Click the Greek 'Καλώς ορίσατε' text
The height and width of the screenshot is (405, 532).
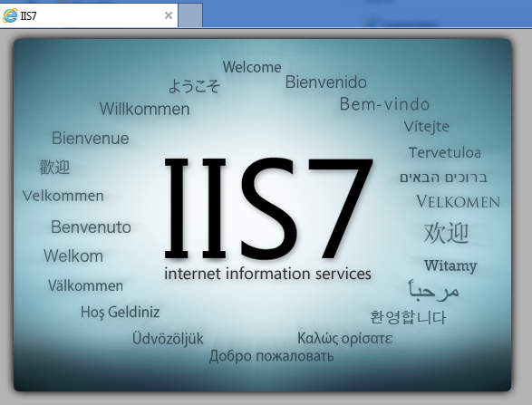(x=344, y=339)
